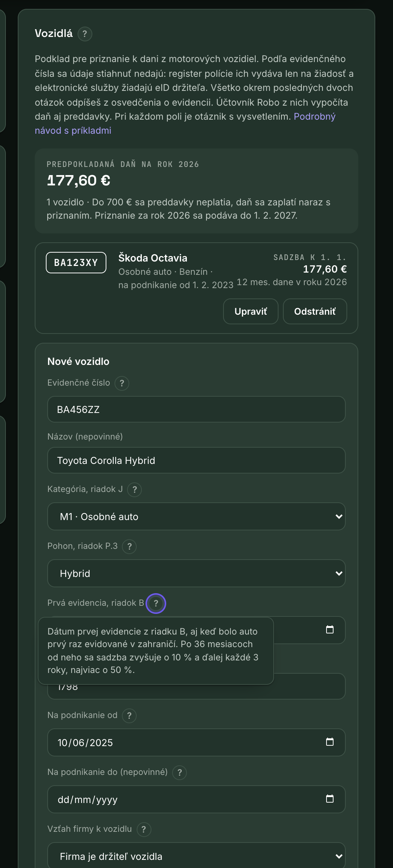Edit the Názov field Toyota Corolla Hybrid

tap(196, 460)
